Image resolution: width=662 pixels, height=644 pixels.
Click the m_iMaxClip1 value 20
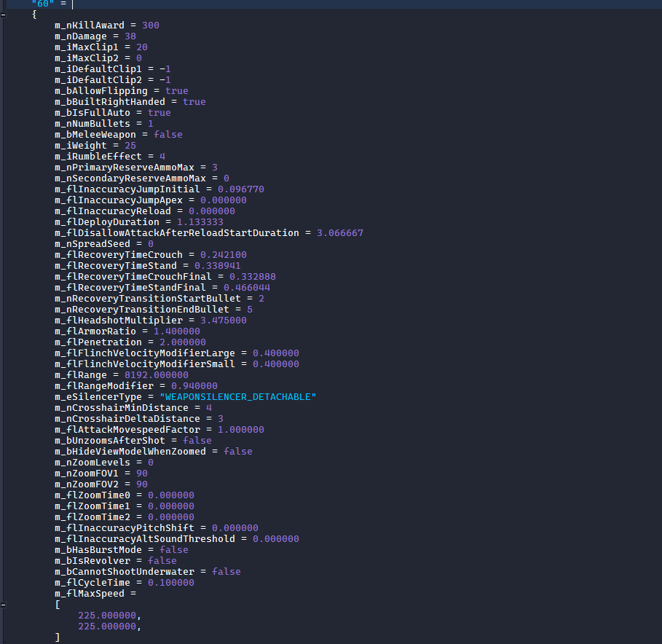point(141,47)
